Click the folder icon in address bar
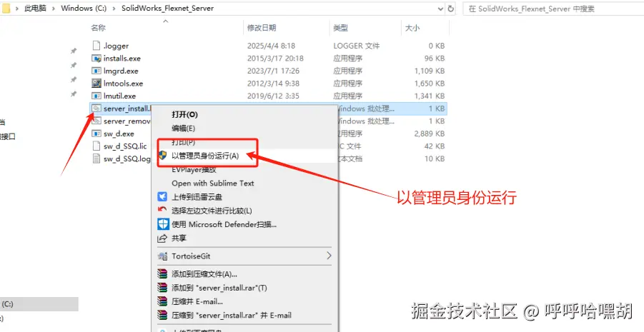The width and height of the screenshot is (644, 332). (x=6, y=8)
